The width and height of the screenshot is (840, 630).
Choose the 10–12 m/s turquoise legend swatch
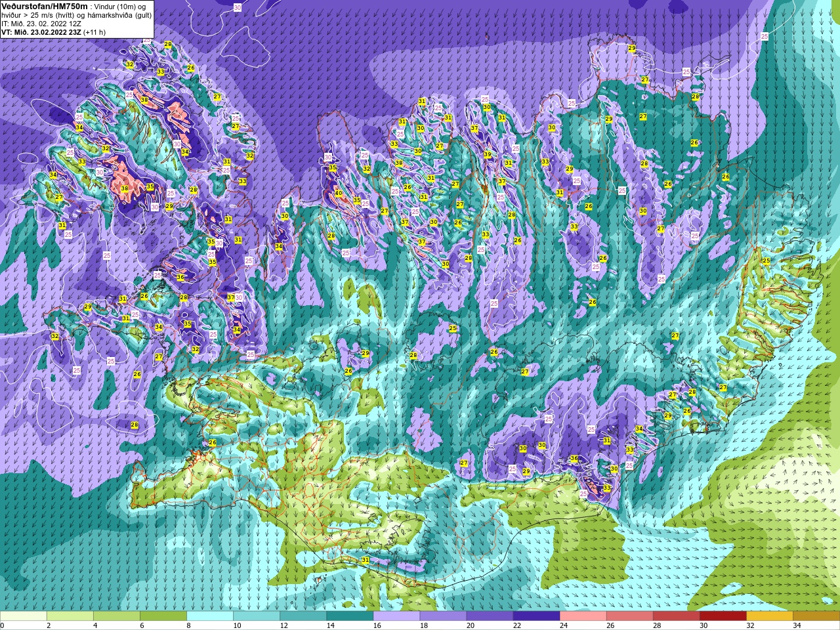click(x=257, y=616)
